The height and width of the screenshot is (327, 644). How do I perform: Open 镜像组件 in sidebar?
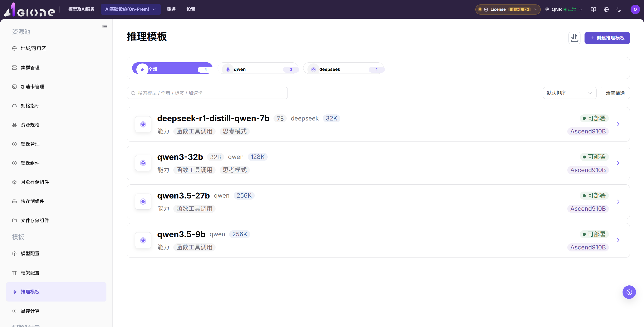click(56, 163)
